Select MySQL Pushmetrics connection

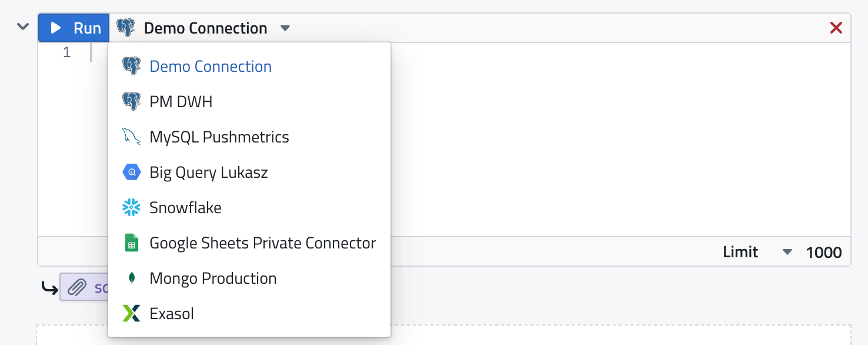coord(219,137)
